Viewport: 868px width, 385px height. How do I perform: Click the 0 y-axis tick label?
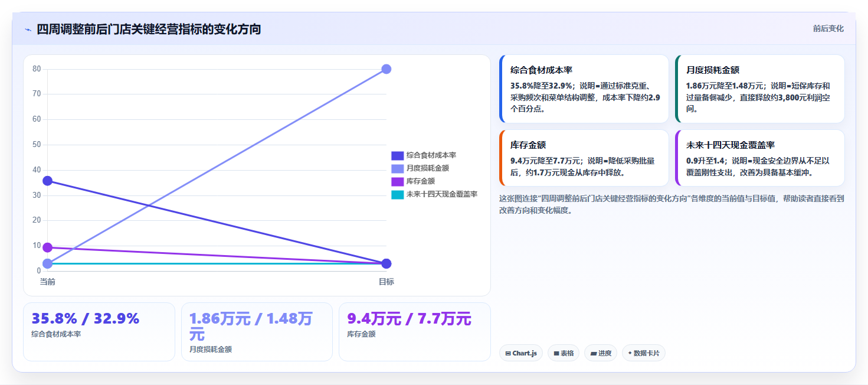(x=39, y=271)
